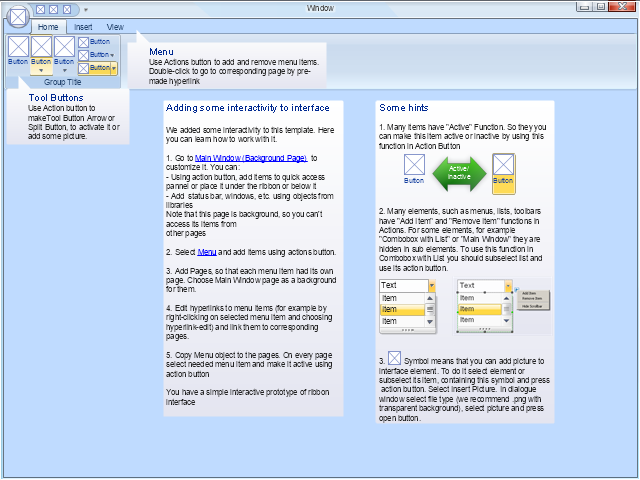Switch to the Insert ribbon tab
640x480 pixels.
[83, 27]
